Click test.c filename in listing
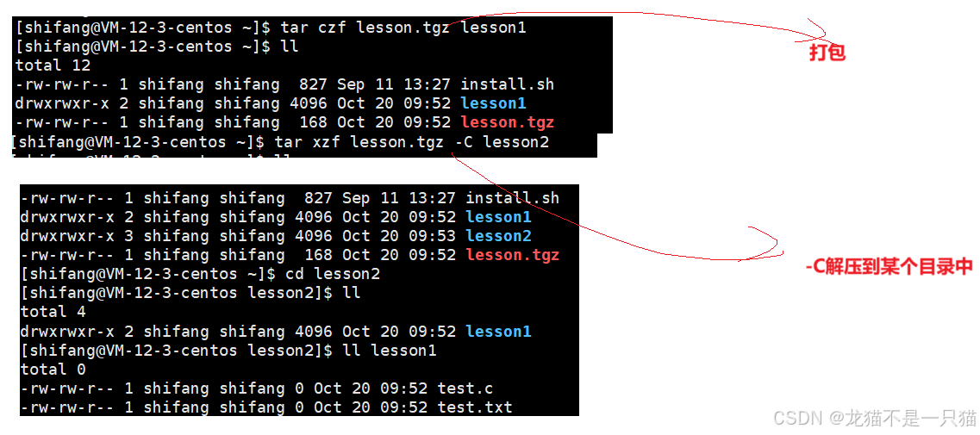 pyautogui.click(x=465, y=388)
